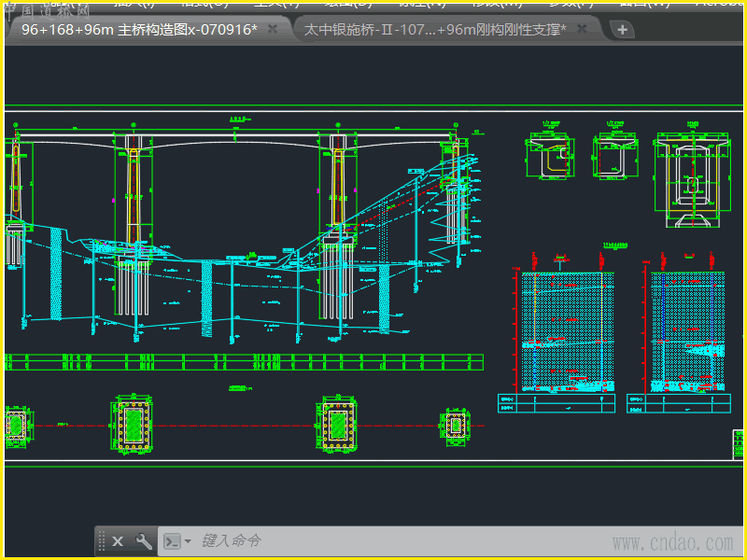Open command line customize wrench menu
The width and height of the screenshot is (747, 560).
[144, 540]
